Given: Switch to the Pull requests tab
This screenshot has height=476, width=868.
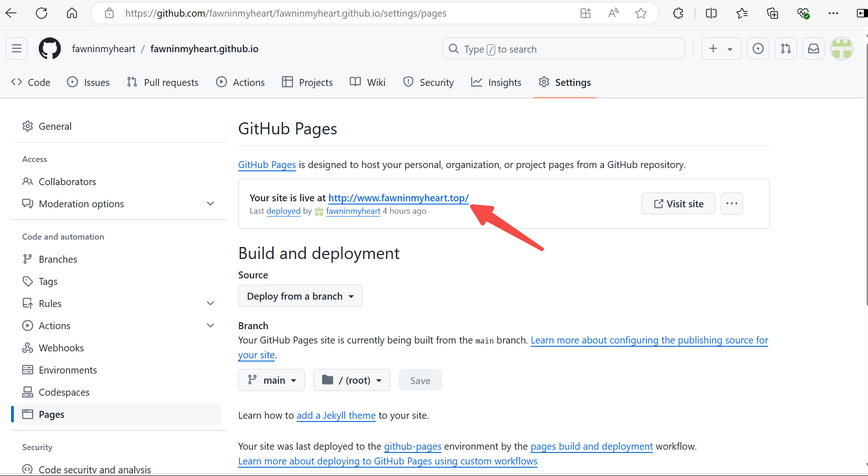Looking at the screenshot, I should coord(162,82).
